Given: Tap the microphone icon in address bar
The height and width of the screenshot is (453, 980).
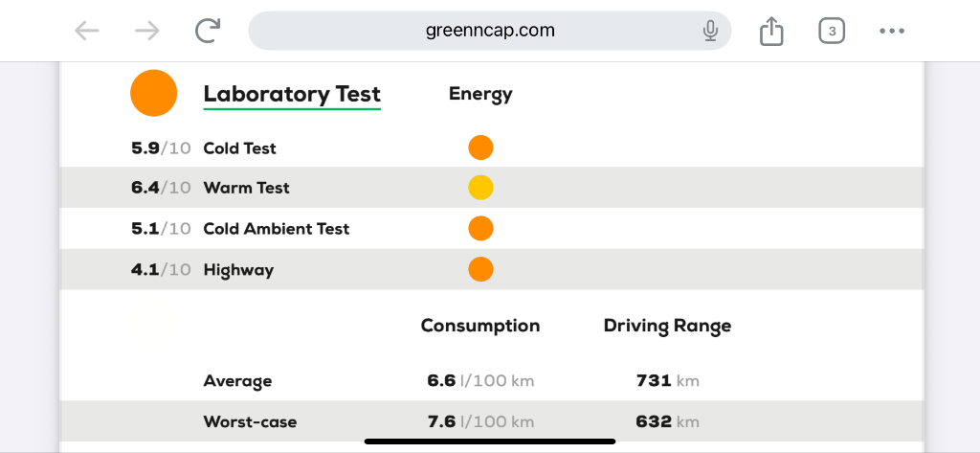Looking at the screenshot, I should [710, 31].
